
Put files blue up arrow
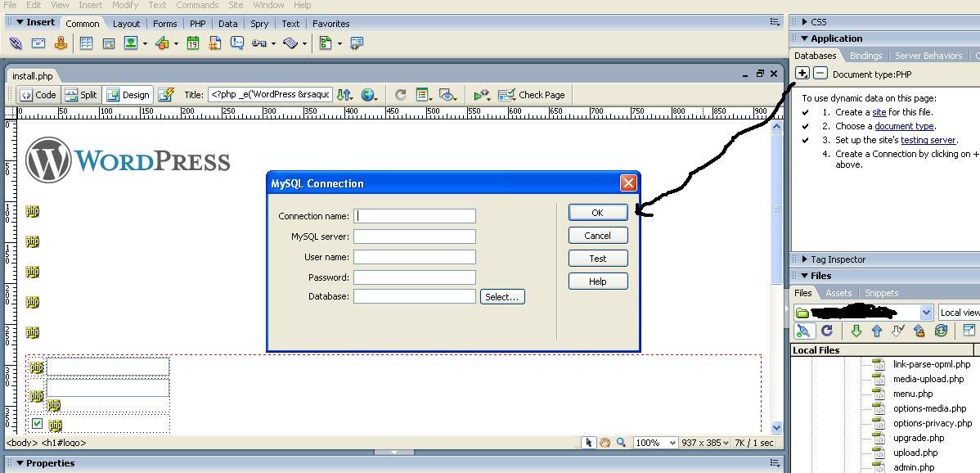pyautogui.click(x=877, y=331)
